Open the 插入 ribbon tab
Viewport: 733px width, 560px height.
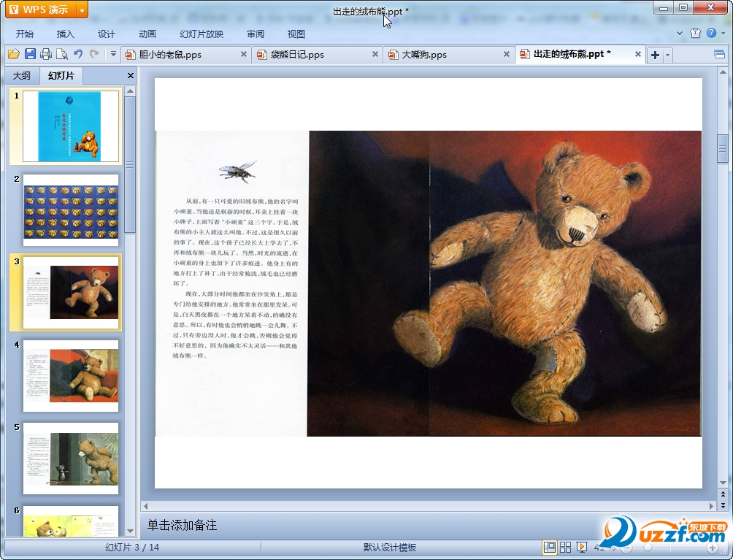point(65,34)
